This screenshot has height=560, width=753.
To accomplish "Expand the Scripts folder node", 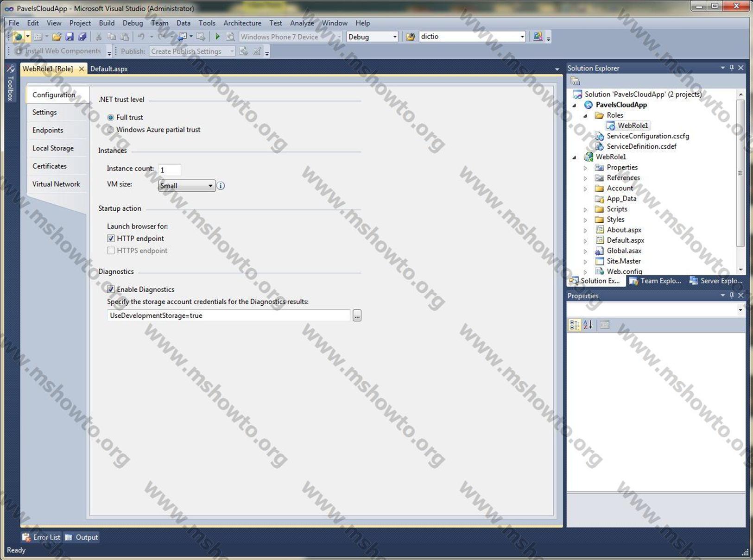I will [x=585, y=209].
